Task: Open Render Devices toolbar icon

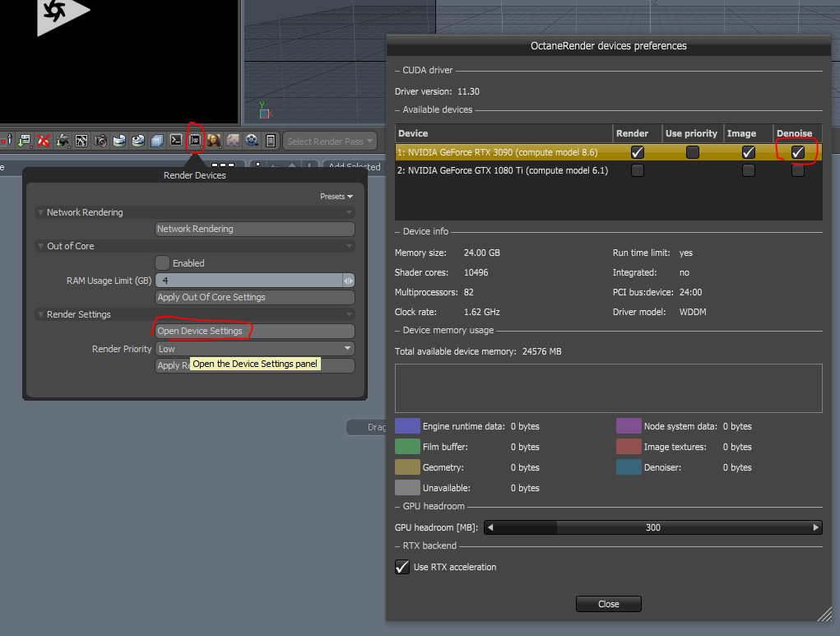Action: coord(195,141)
